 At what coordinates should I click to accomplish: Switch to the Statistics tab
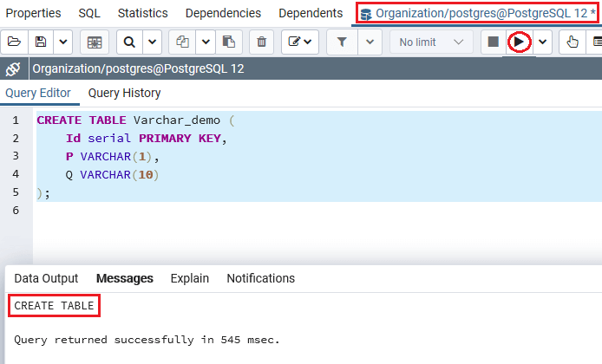[143, 13]
